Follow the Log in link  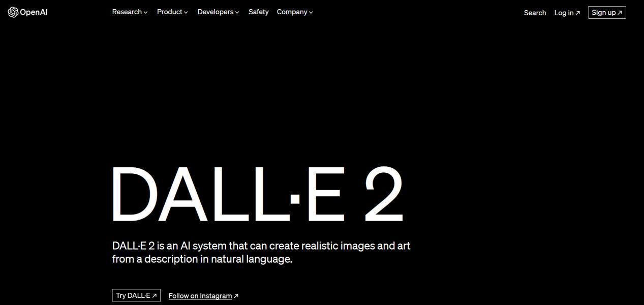(x=567, y=13)
